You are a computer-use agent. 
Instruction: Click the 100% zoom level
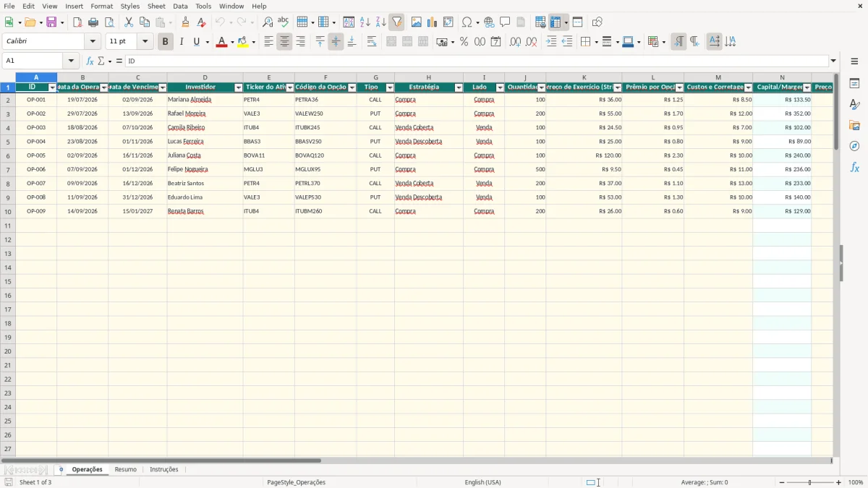856,482
